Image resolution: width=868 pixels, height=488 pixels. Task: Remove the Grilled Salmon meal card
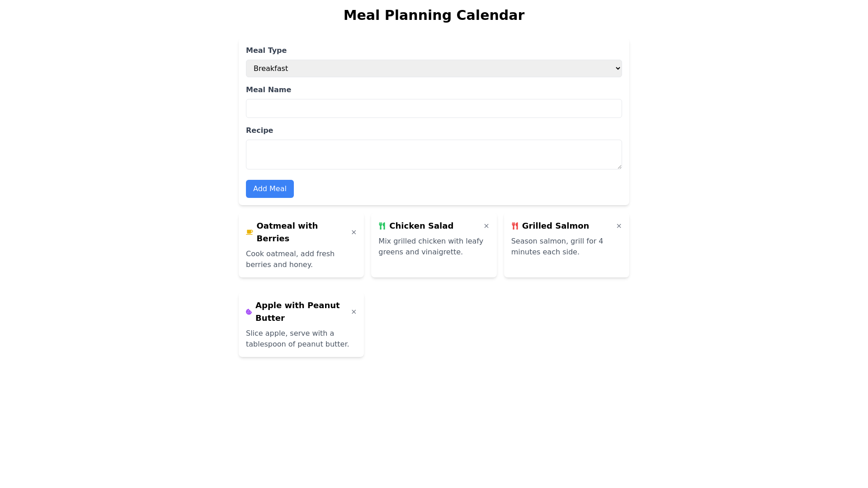pos(619,226)
